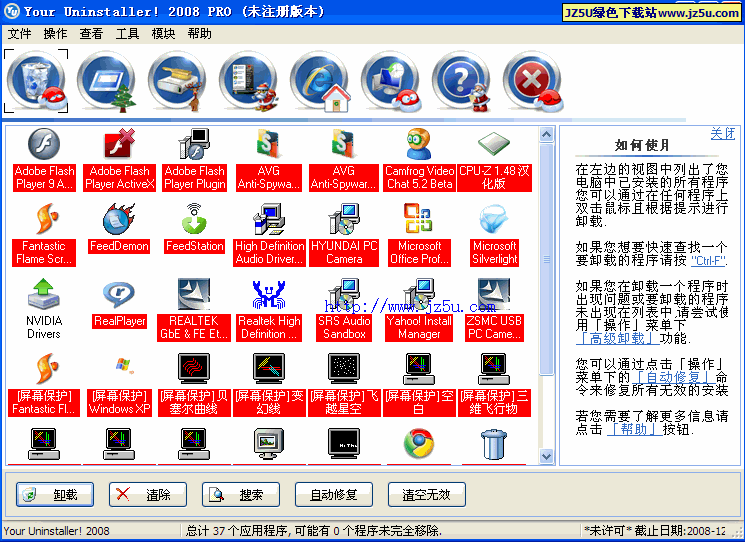Viewport: 745px width, 542px height.
Task: Open the disk cleaner toolbar icon with reindeer
Action: click(x=177, y=81)
